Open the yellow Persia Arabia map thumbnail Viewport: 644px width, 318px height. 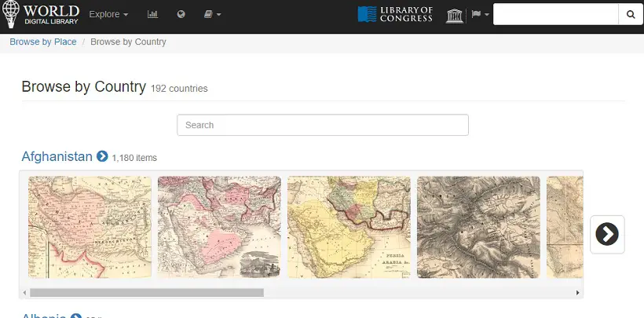tap(349, 227)
